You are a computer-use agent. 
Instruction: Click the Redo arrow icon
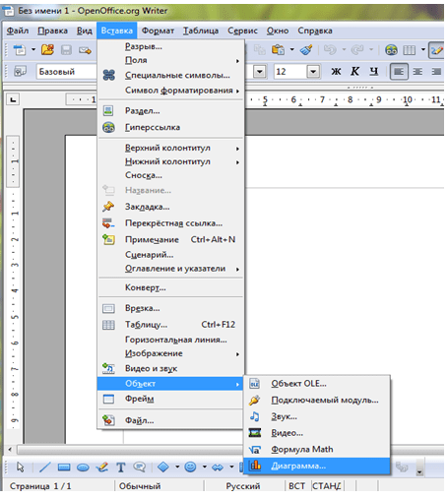click(x=357, y=50)
